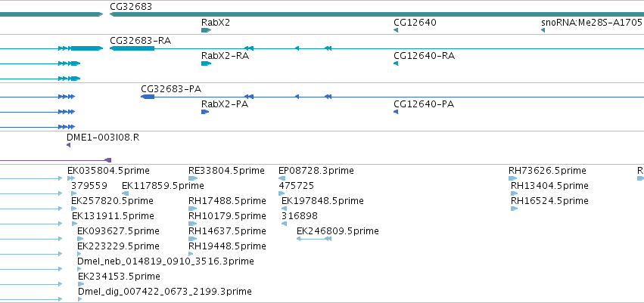Click the CG12640-PA protein glyph
This screenshot has height=303, width=644.
click(396, 112)
